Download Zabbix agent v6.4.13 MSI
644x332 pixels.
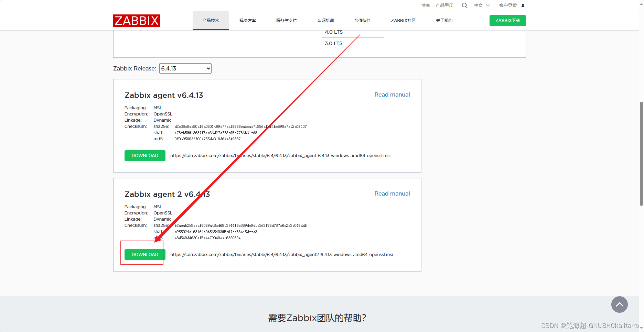(145, 156)
